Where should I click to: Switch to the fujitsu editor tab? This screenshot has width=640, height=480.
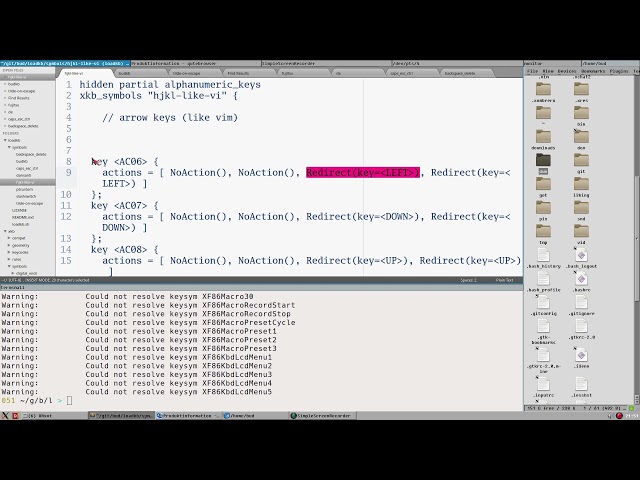(302, 73)
